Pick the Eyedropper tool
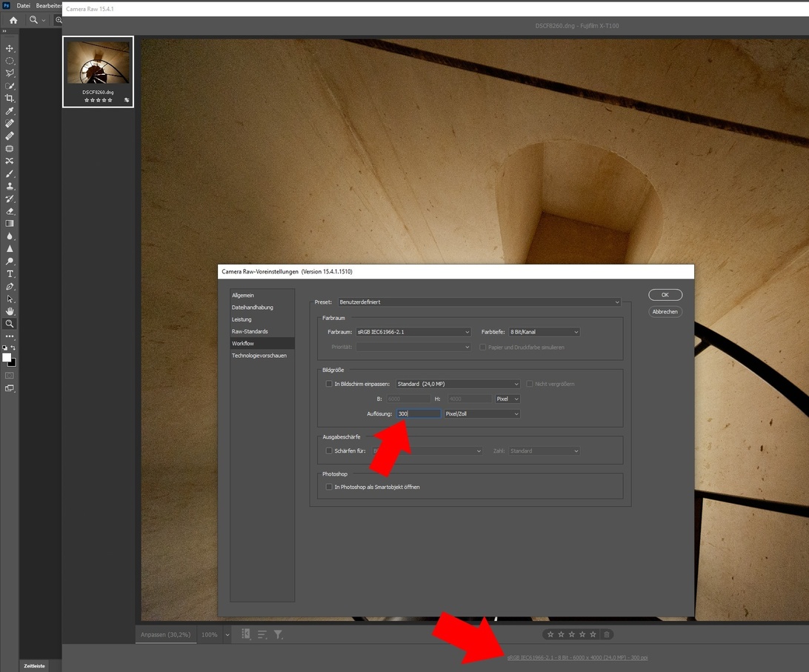Viewport: 809px width, 672px height. [10, 111]
